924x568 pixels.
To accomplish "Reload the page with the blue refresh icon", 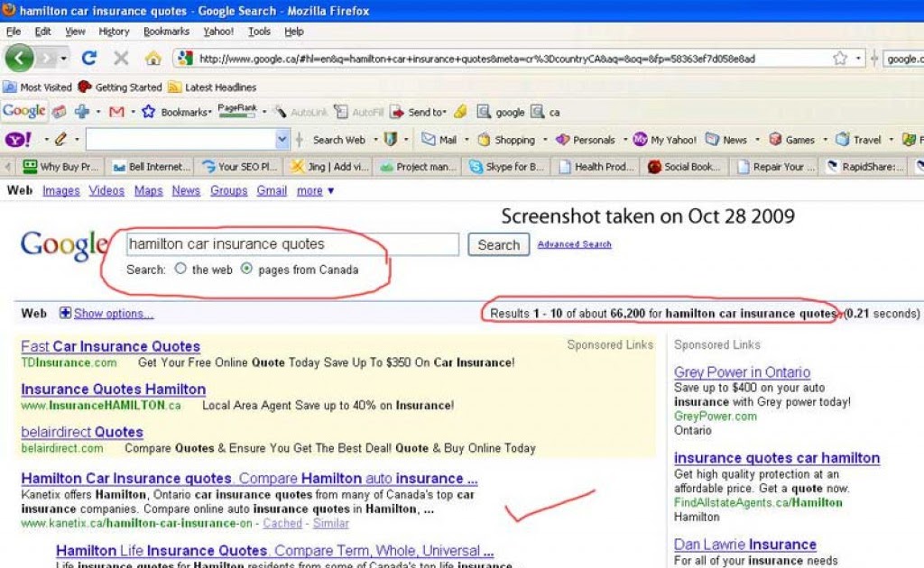I will [x=89, y=58].
